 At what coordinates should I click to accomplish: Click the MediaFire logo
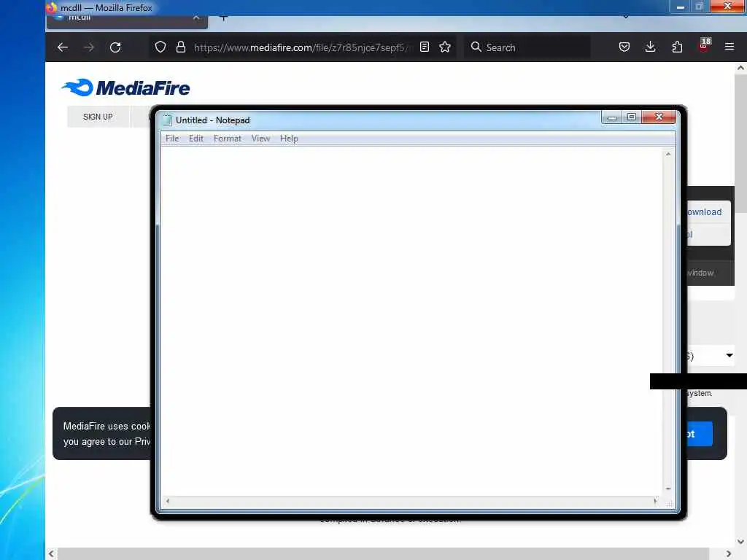[125, 87]
